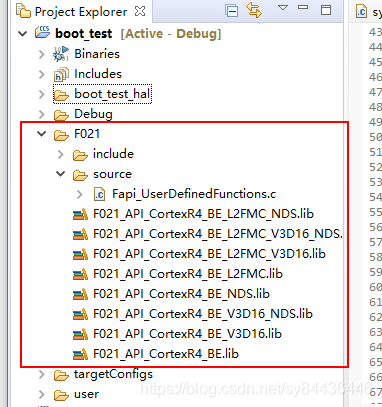
Task: Select the Binaries label
Action: tap(97, 54)
